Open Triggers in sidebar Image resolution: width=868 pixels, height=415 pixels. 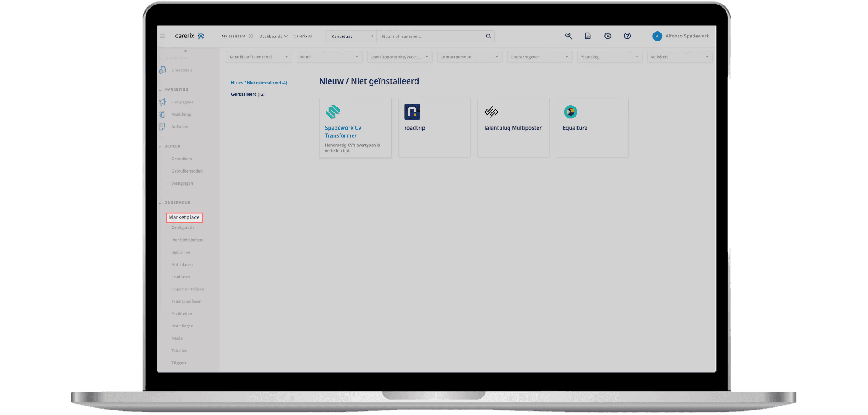click(x=179, y=363)
